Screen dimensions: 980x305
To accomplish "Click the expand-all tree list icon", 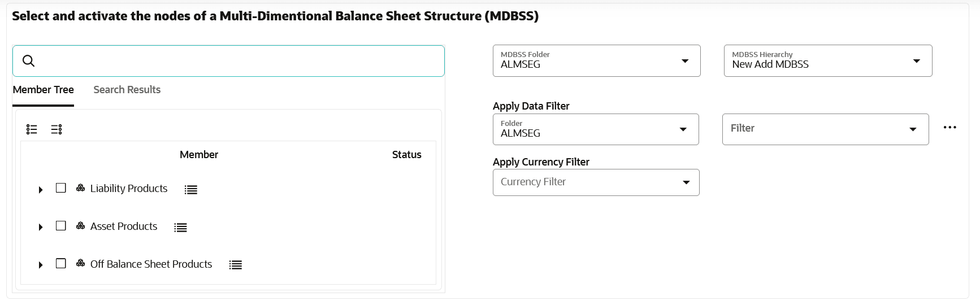I will 32,129.
